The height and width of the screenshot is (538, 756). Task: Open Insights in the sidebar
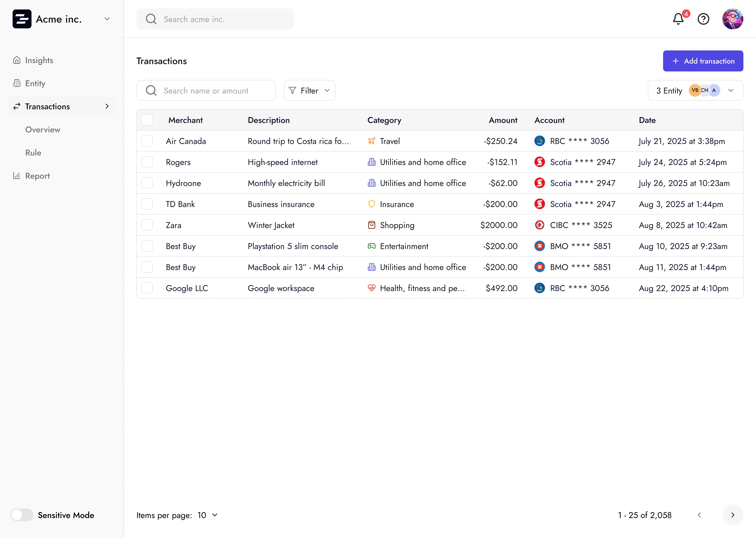point(39,60)
